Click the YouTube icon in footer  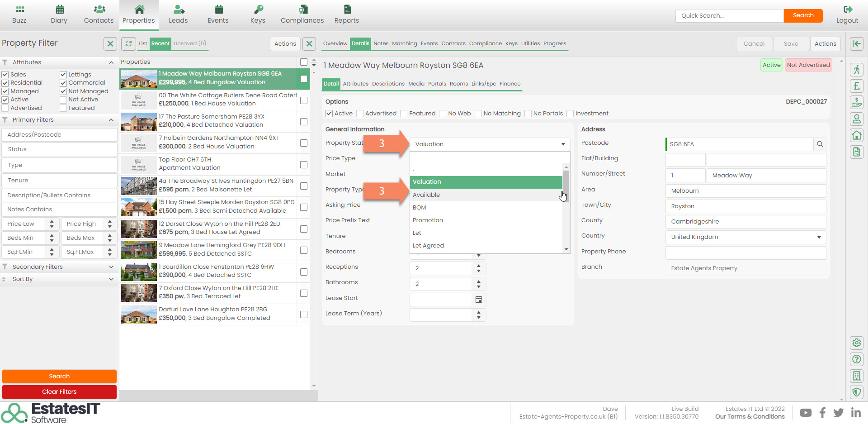tap(805, 413)
